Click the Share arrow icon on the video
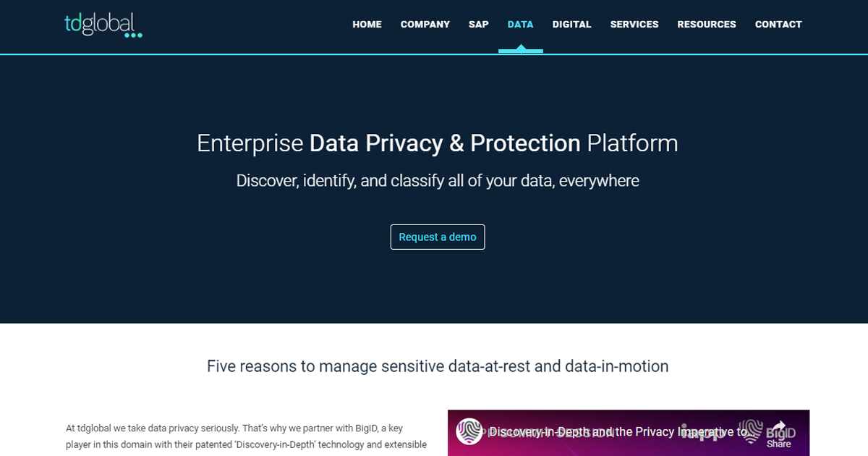This screenshot has height=456, width=868. (x=780, y=426)
